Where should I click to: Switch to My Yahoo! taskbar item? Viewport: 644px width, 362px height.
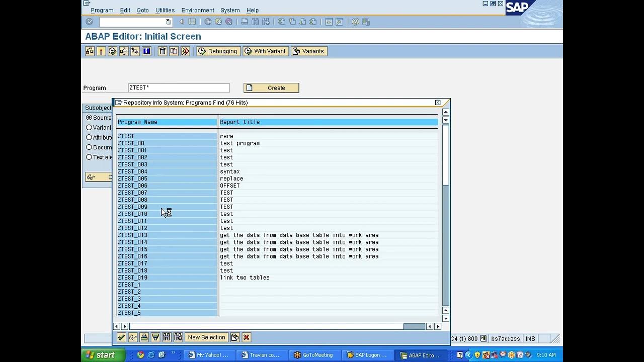209,355
